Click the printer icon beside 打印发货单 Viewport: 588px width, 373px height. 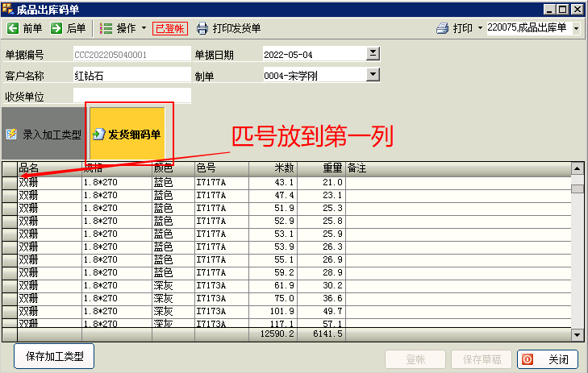pyautogui.click(x=202, y=28)
